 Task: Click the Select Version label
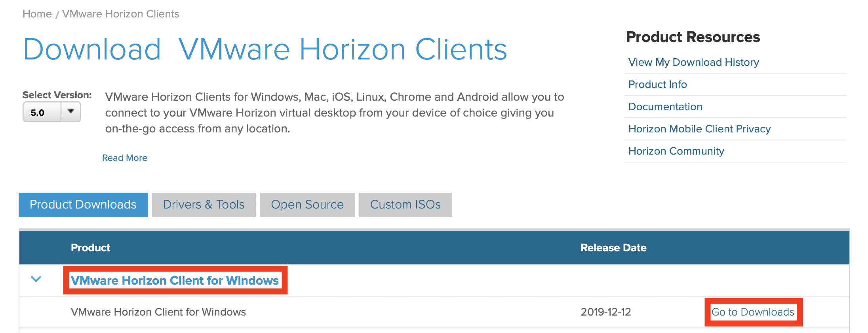click(57, 95)
